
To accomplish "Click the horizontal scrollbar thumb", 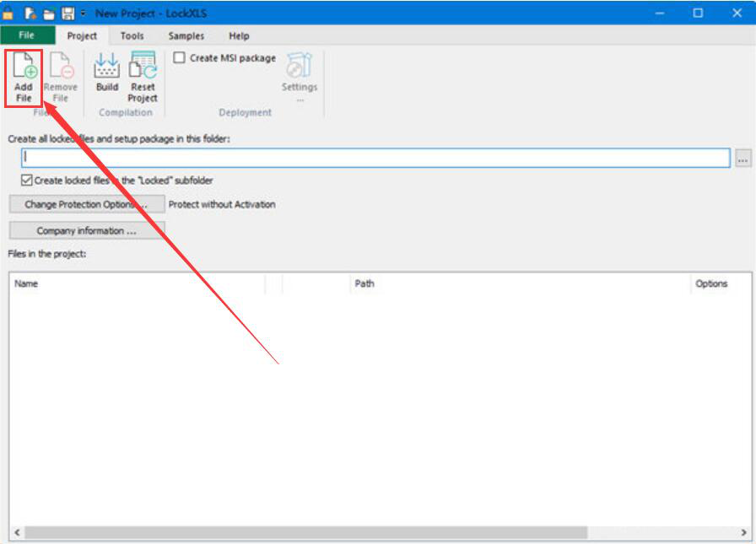I will 306,532.
